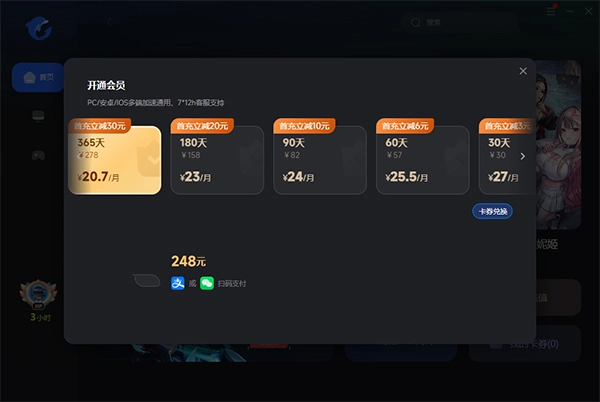
Task: Open the 首页 home tab in sidebar
Action: [38, 77]
